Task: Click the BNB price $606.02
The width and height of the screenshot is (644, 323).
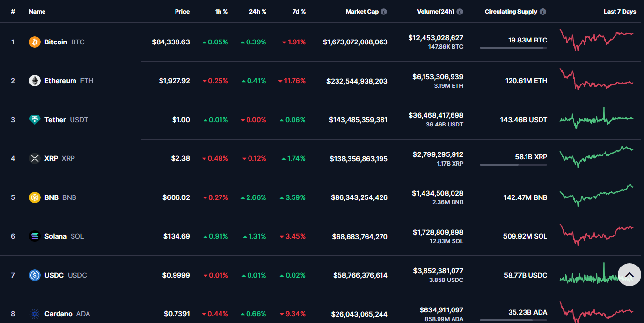Action: tap(176, 197)
